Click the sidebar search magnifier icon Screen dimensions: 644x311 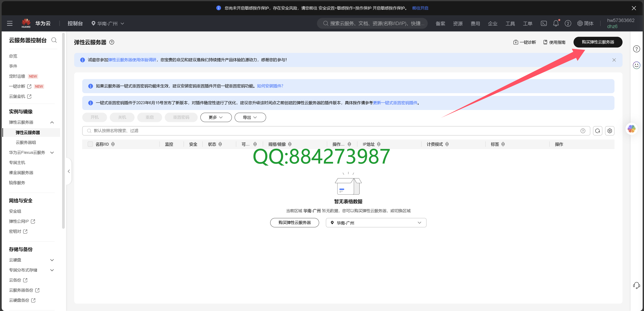[54, 40]
